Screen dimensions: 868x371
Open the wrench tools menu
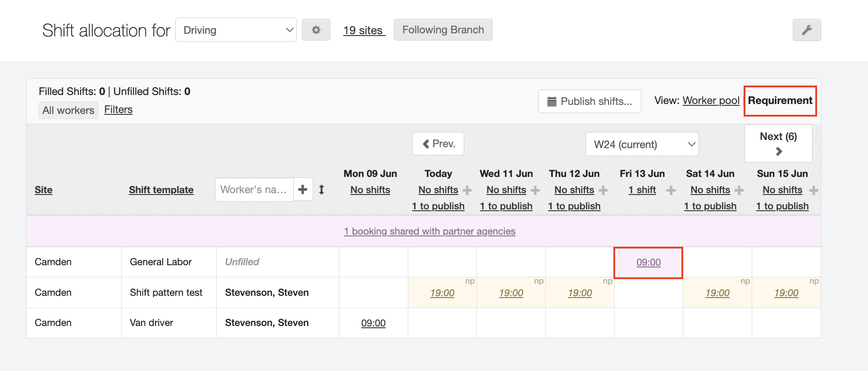pos(806,30)
